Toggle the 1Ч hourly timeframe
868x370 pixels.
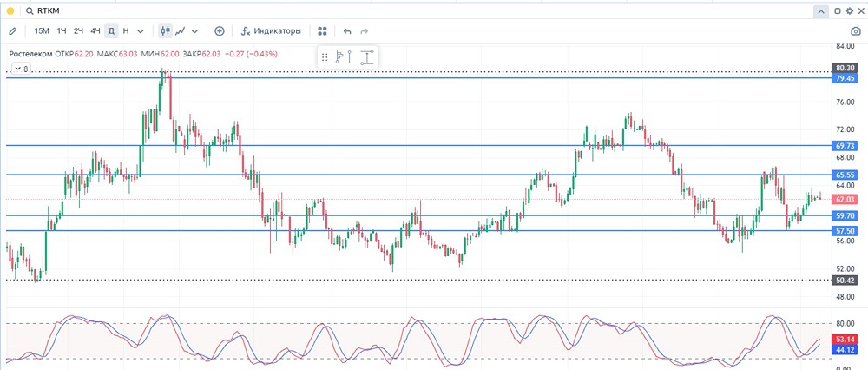[62, 31]
